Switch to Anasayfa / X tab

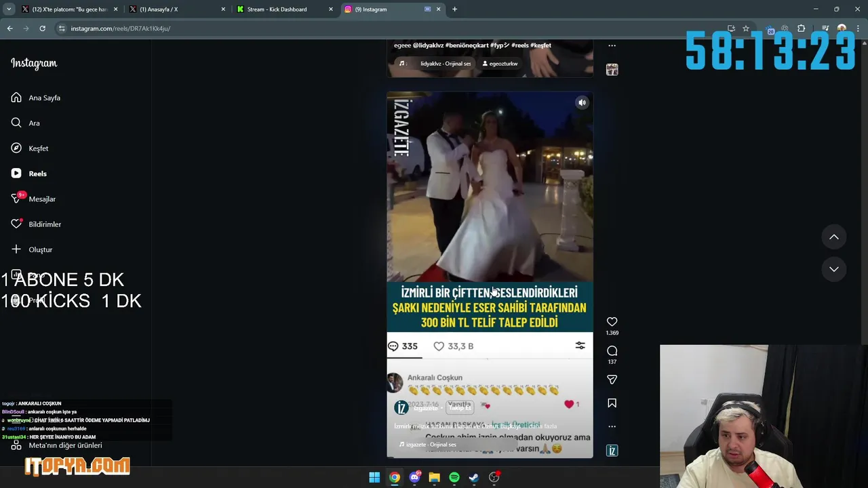pos(176,9)
